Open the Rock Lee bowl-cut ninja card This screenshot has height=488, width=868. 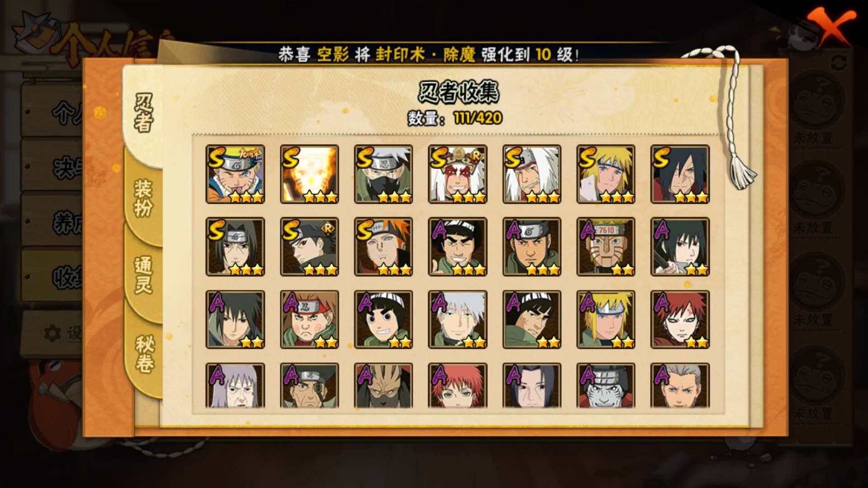click(x=383, y=319)
